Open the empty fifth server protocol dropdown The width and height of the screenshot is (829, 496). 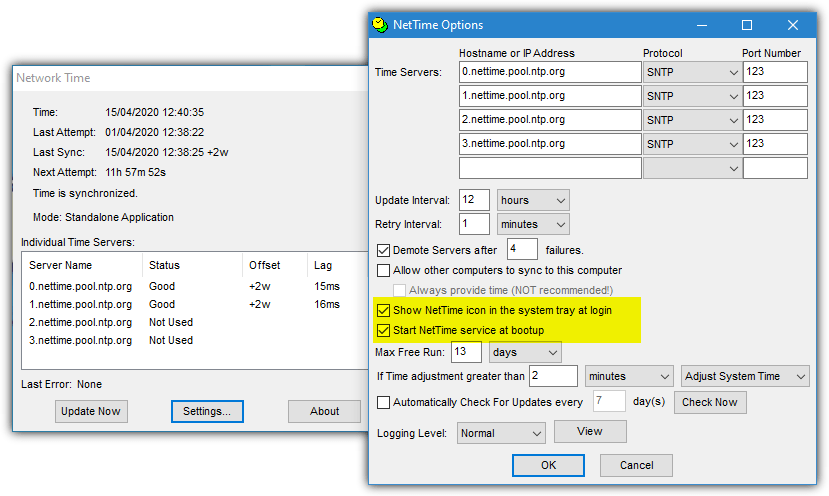click(692, 168)
